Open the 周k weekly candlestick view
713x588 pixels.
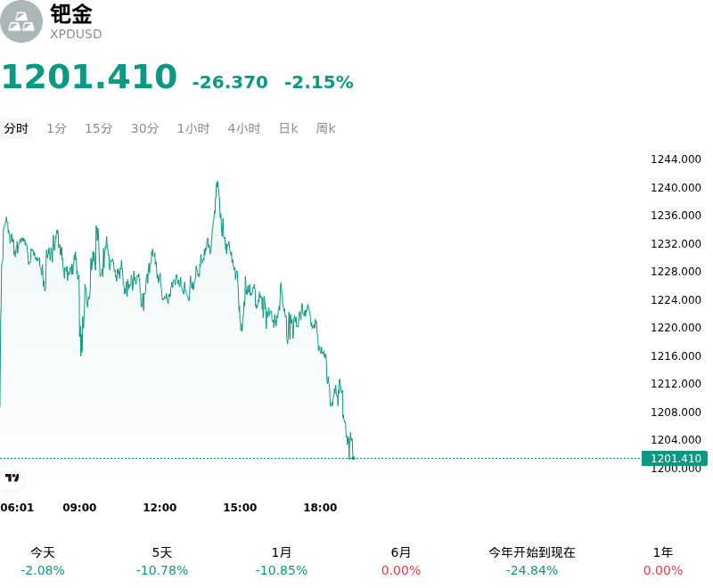pos(325,128)
